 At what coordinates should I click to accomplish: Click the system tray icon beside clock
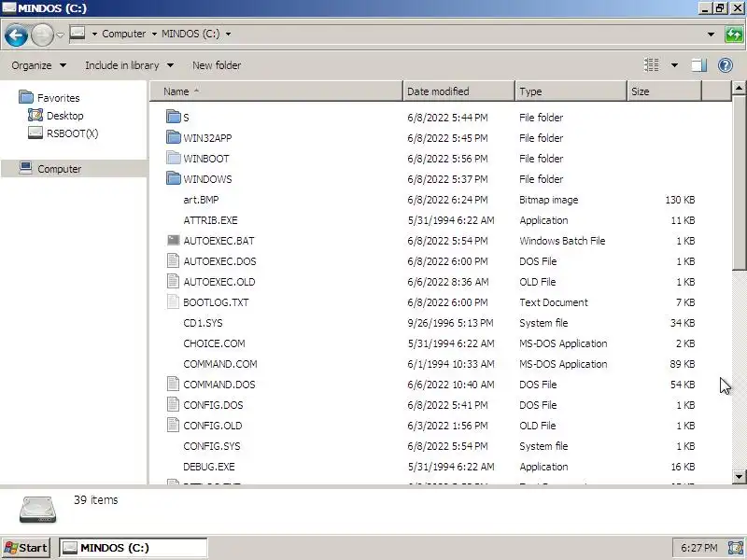tap(736, 548)
